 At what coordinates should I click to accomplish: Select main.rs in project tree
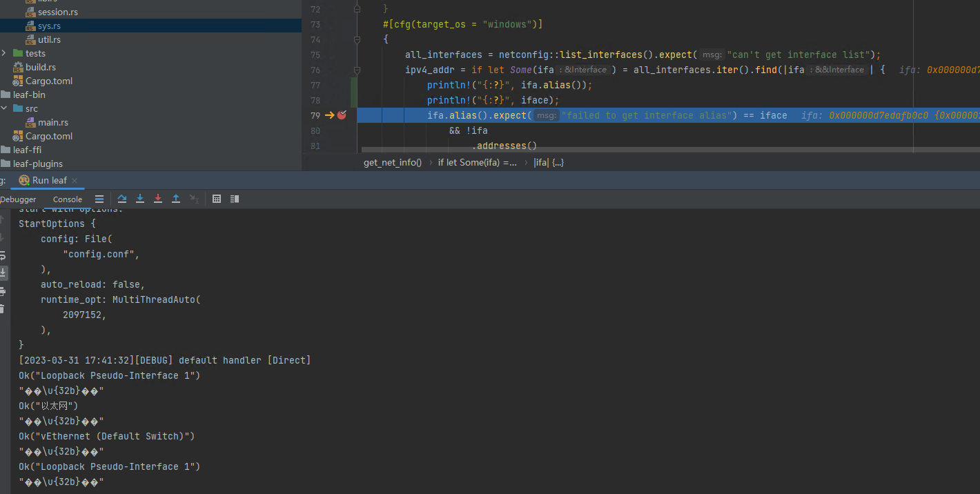pos(53,122)
